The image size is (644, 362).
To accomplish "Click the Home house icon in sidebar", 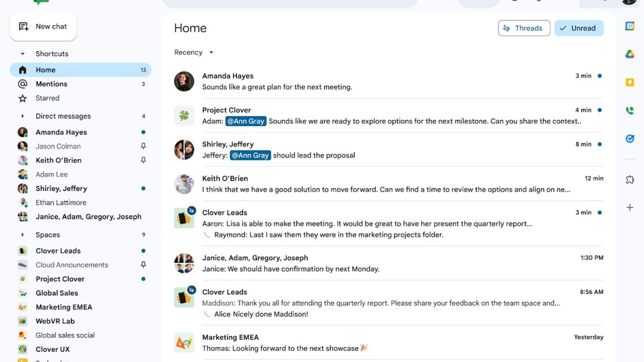I will pos(23,70).
